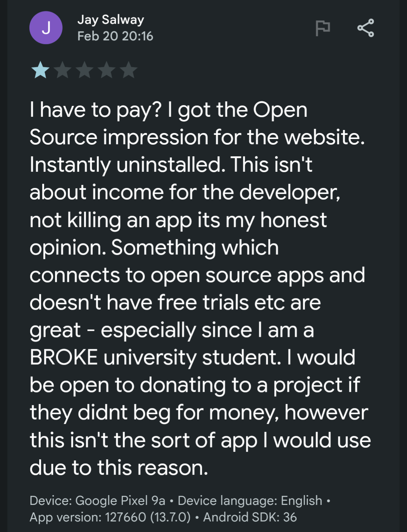Image resolution: width=407 pixels, height=532 pixels.
Task: Click the word BROKE in the review
Action: tap(64, 357)
